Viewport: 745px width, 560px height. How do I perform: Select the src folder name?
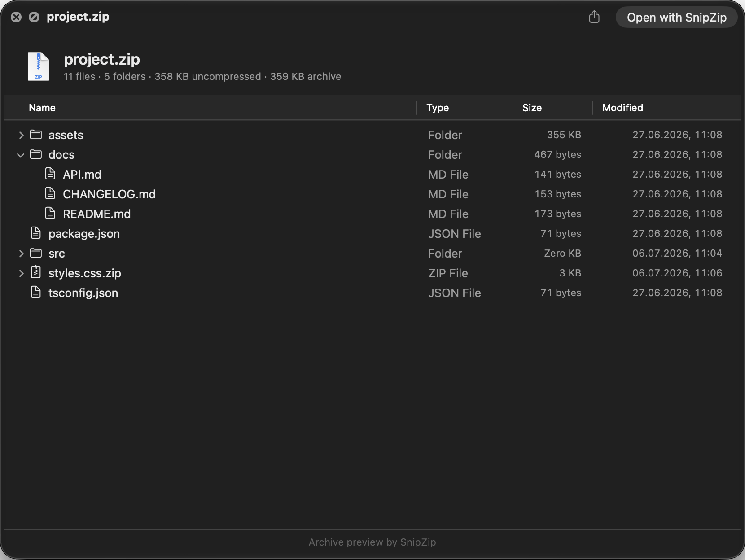click(x=57, y=254)
